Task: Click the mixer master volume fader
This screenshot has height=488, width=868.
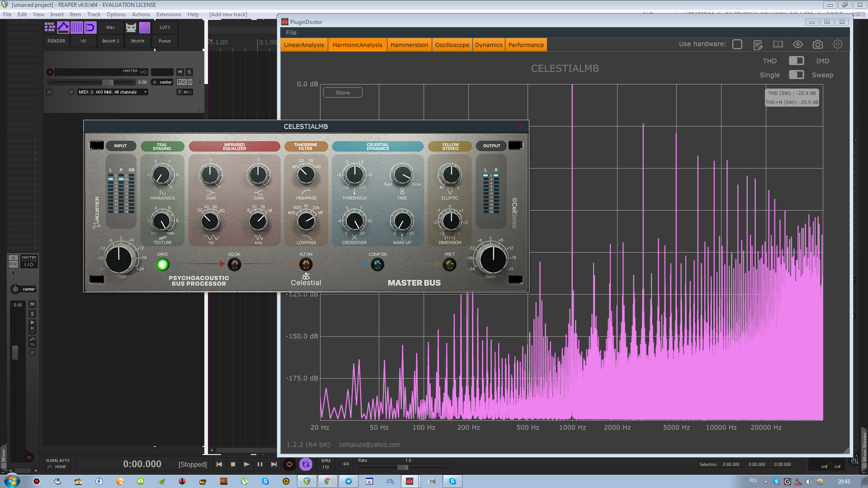Action: click(x=15, y=352)
